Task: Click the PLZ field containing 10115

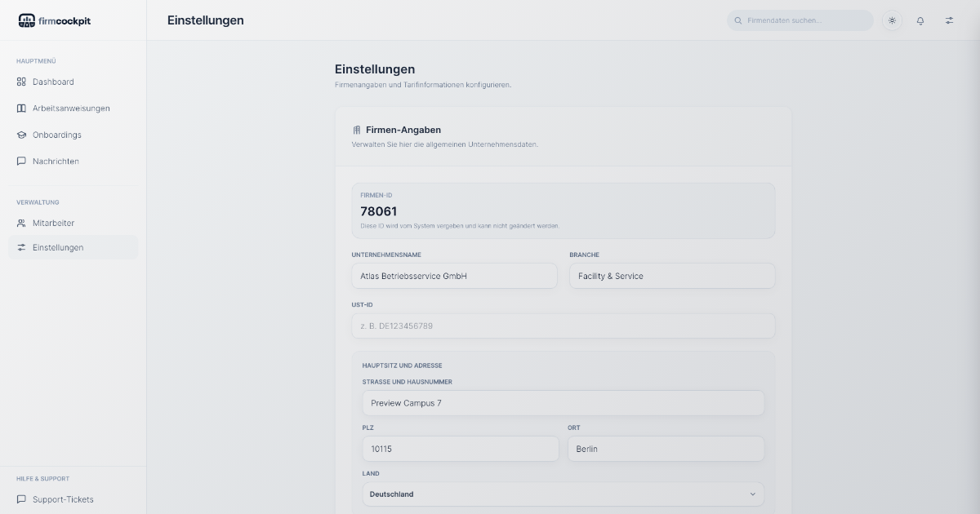Action: click(461, 449)
